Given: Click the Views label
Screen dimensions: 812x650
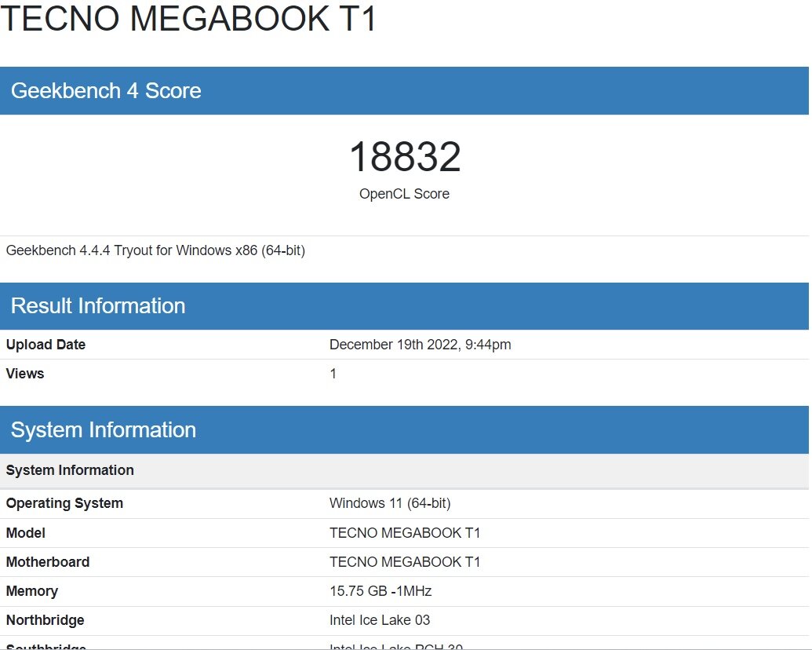Looking at the screenshot, I should coord(25,374).
